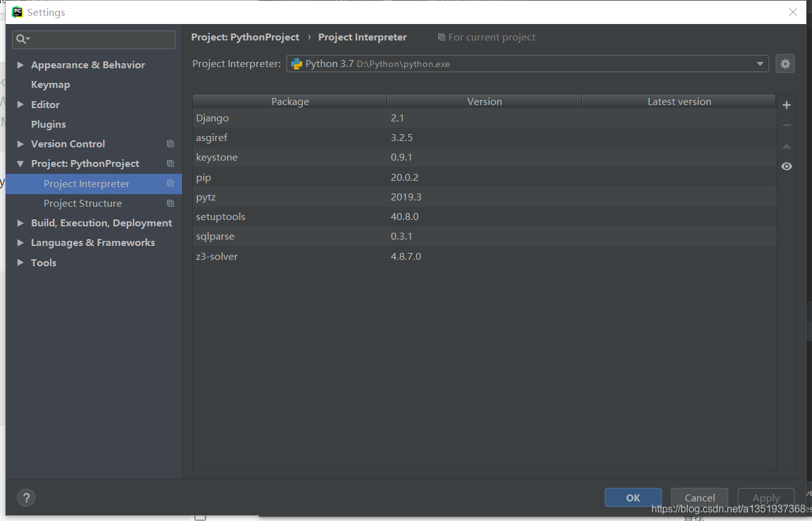812x521 pixels.
Task: Select the pip package row
Action: [484, 178]
